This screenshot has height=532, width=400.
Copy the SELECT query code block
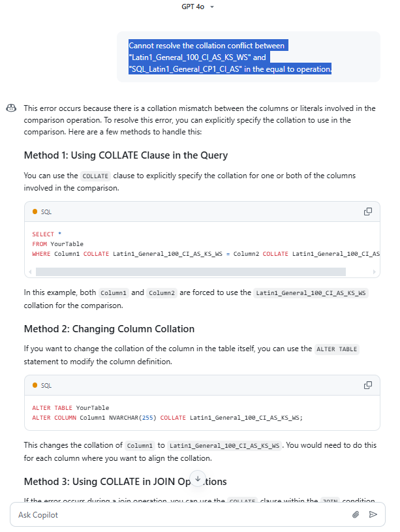point(368,211)
